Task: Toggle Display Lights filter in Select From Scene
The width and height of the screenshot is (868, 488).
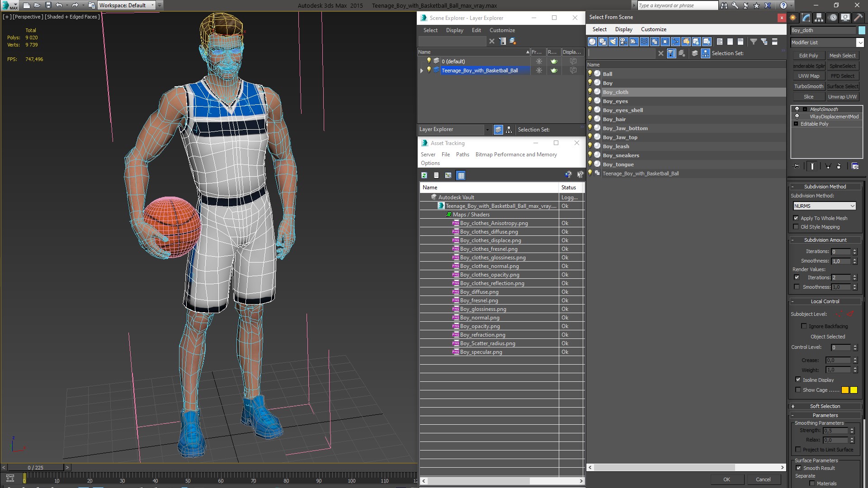Action: tap(613, 42)
